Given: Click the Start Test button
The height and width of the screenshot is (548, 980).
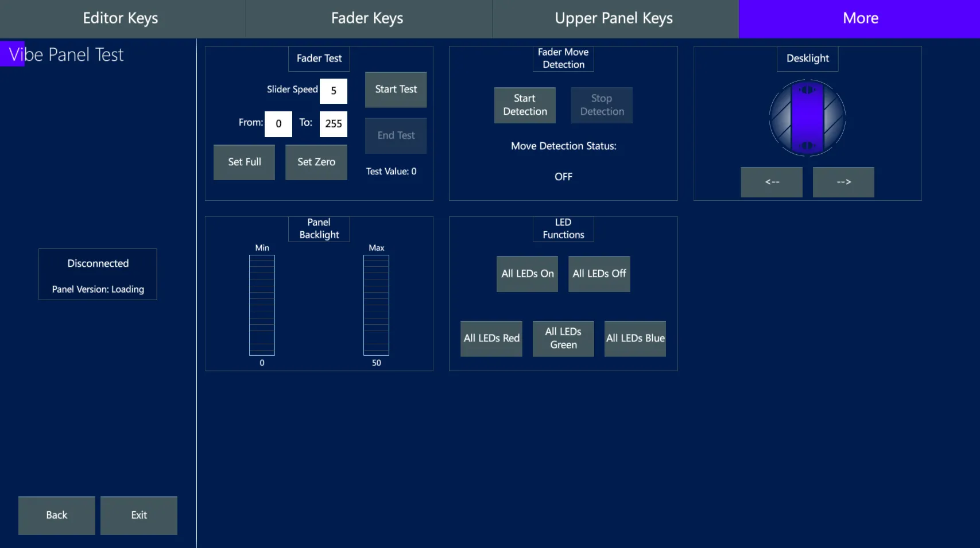Looking at the screenshot, I should (x=396, y=90).
